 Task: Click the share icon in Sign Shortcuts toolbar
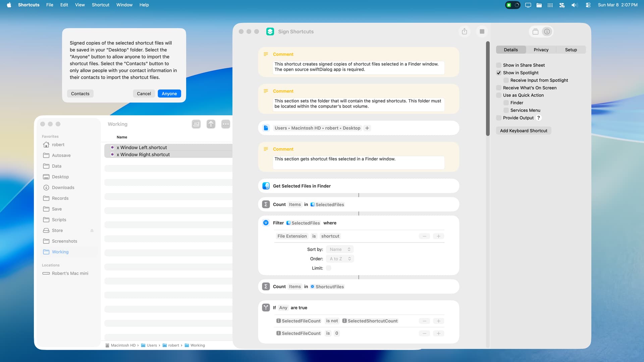[x=464, y=32]
